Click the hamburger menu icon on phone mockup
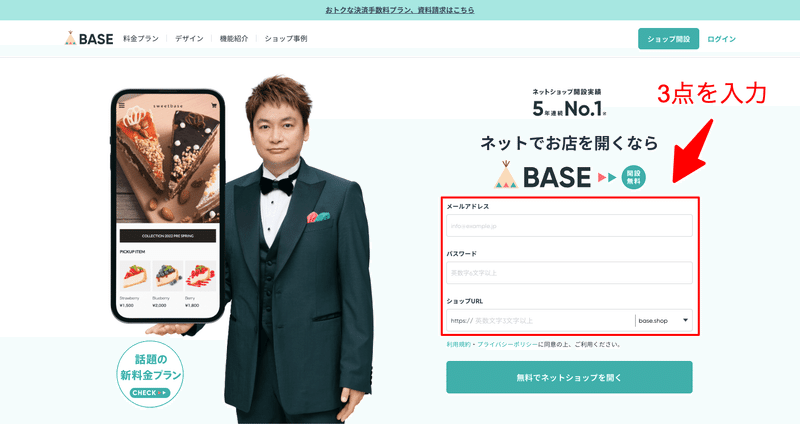The height and width of the screenshot is (424, 800). 121,106
